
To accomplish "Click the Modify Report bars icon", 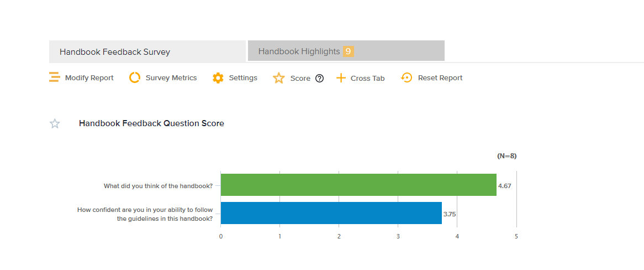I will [x=54, y=78].
